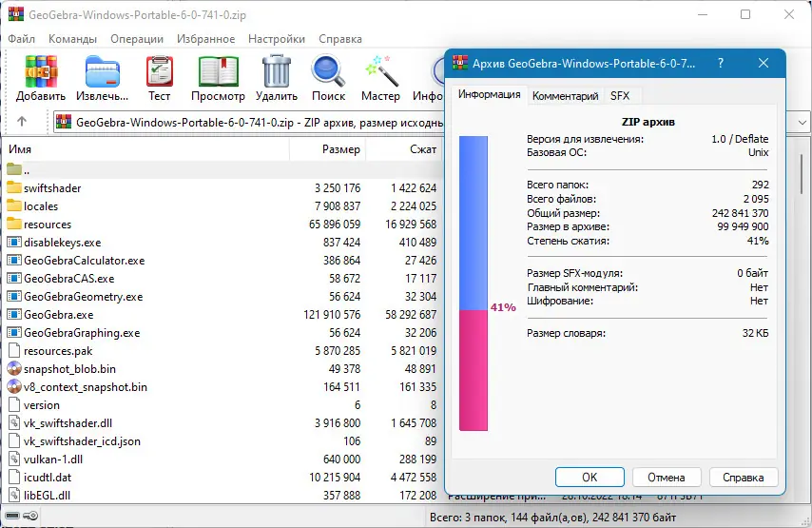Sort the list by the Имя column header

point(146,149)
